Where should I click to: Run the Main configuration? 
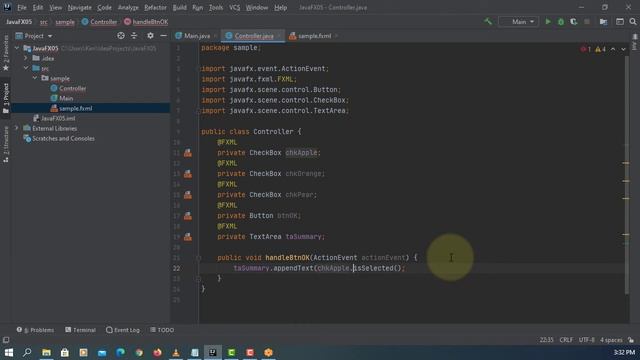548,22
